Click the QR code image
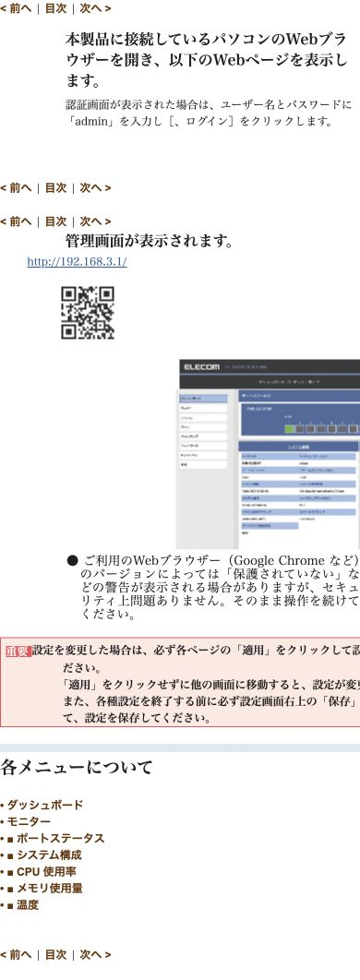 pos(88,313)
